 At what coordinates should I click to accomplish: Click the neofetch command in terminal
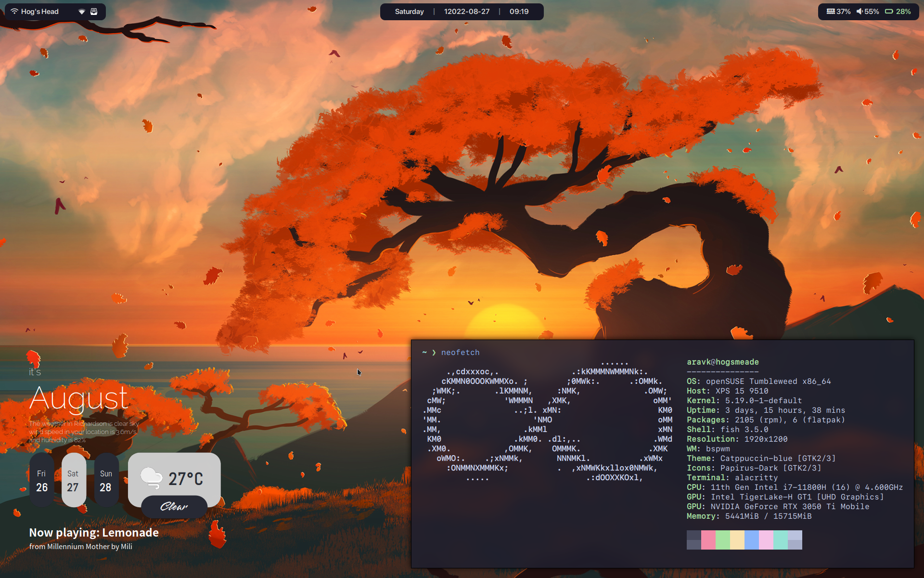coord(461,353)
